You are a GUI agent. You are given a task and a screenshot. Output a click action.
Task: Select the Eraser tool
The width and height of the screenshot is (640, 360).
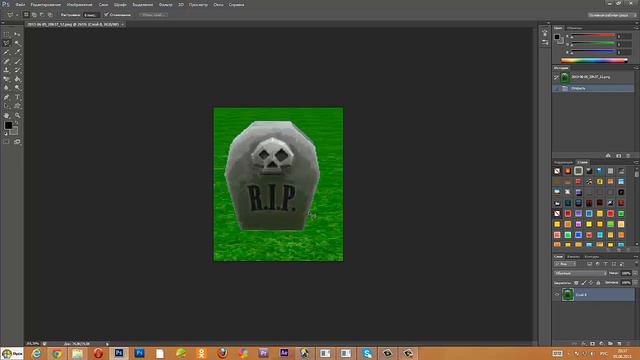click(7, 79)
